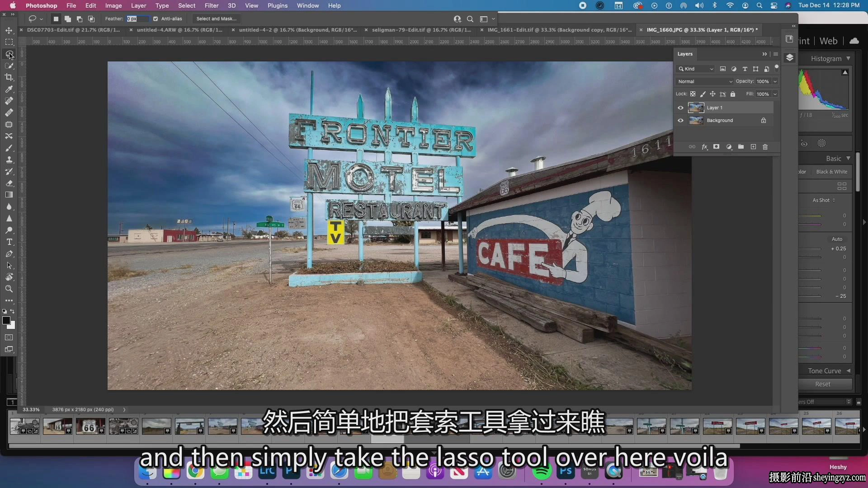The image size is (868, 488).
Task: Create a new layer group folder
Action: pos(741,147)
